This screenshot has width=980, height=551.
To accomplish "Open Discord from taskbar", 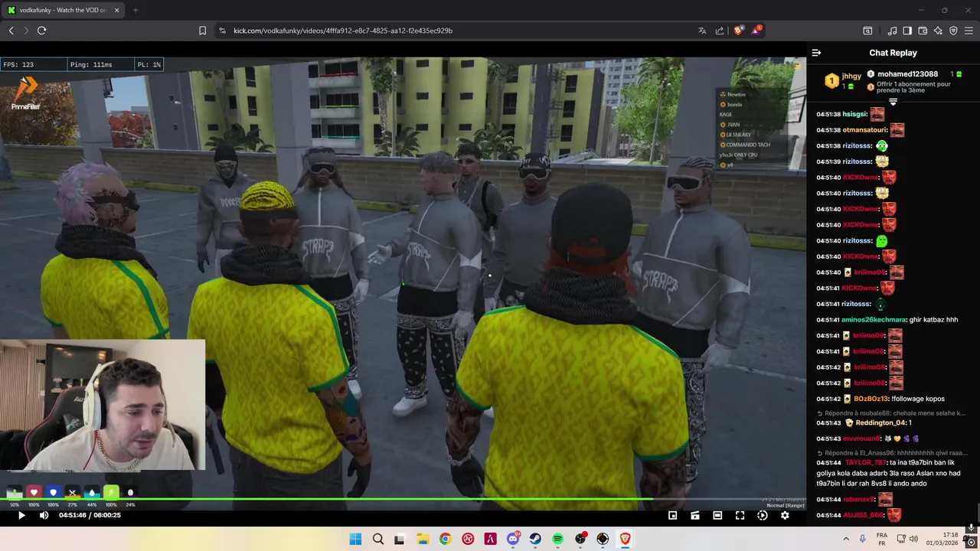I will tap(513, 539).
